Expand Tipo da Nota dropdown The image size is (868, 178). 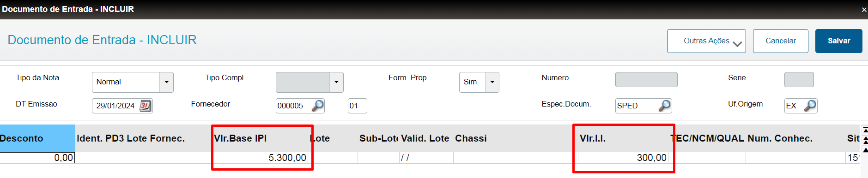(166, 82)
